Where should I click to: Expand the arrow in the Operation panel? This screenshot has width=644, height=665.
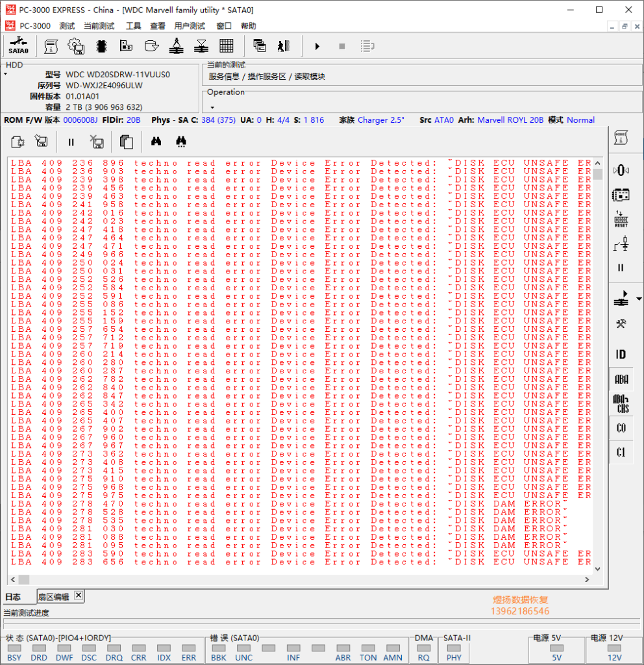tap(212, 108)
